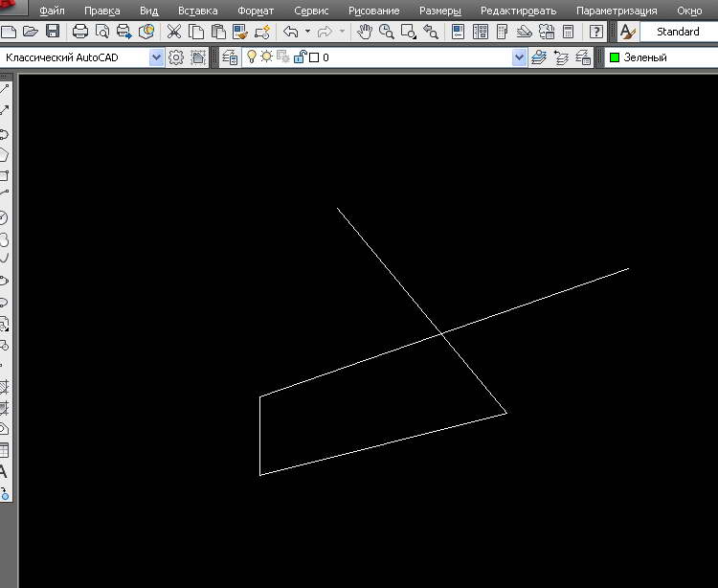Image resolution: width=718 pixels, height=588 pixels.
Task: Click the Publish icon
Action: [x=124, y=32]
